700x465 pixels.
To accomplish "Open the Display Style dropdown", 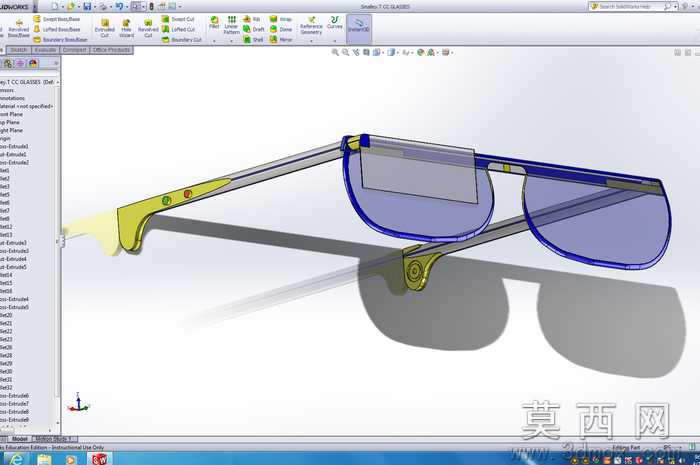I will coord(392,53).
